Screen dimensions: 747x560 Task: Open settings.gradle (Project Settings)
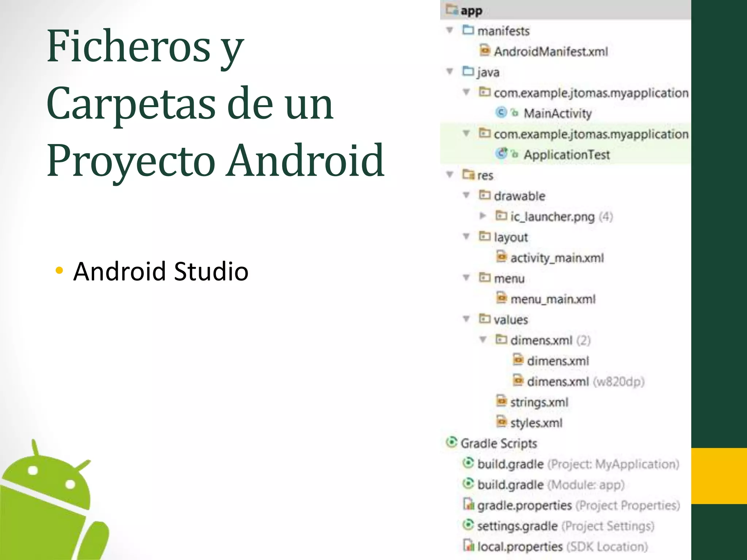pyautogui.click(x=566, y=526)
